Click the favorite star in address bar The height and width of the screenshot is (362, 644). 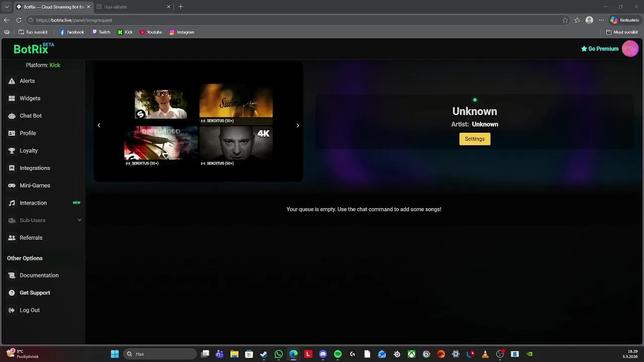[565, 20]
